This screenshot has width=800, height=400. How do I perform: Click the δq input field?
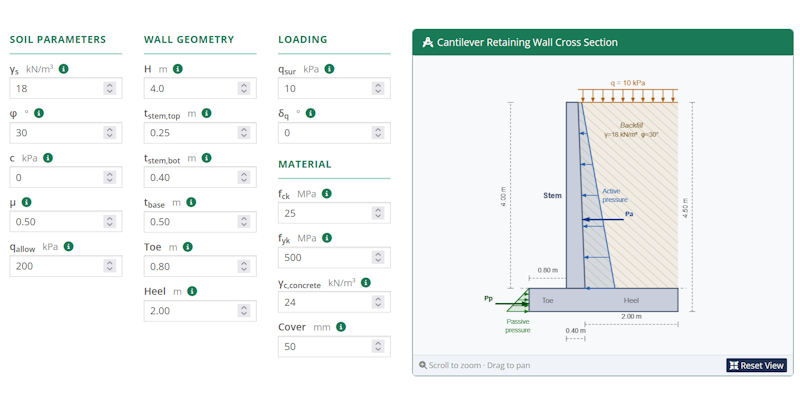point(324,133)
